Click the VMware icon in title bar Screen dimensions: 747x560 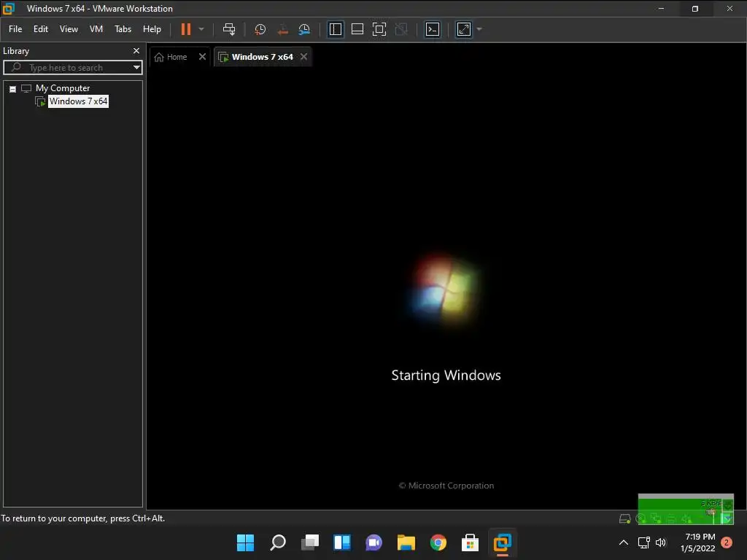point(9,9)
